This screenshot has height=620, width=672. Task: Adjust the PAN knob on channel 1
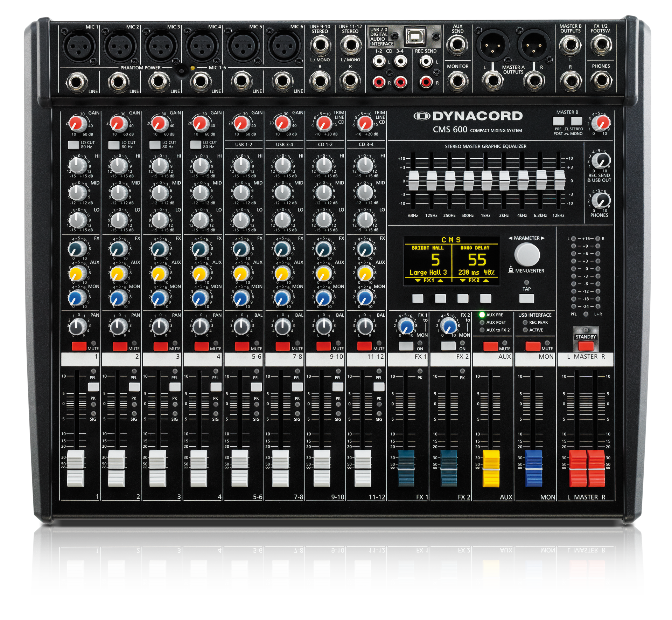pos(78,326)
